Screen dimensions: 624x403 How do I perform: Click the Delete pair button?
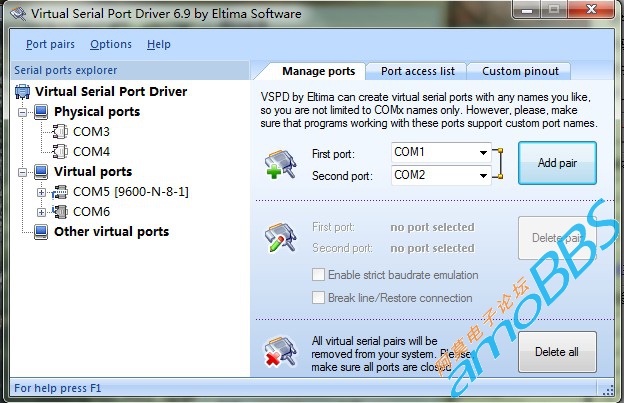[557, 238]
